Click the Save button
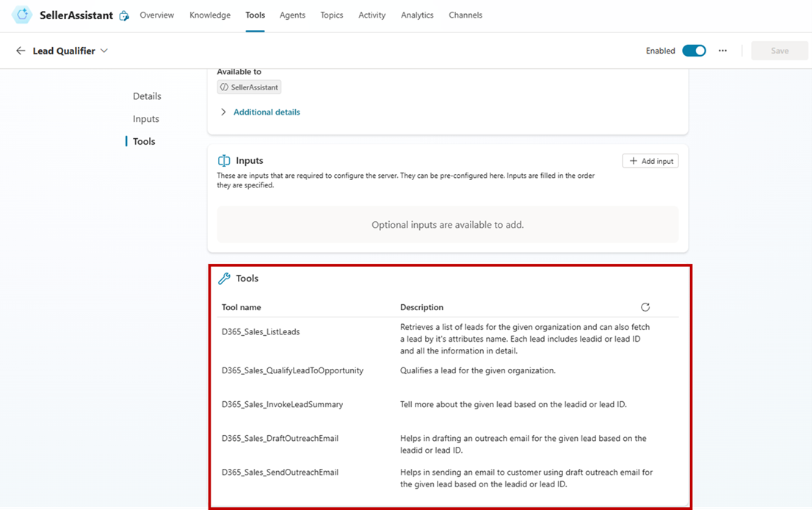This screenshot has width=812, height=510. pyautogui.click(x=779, y=51)
